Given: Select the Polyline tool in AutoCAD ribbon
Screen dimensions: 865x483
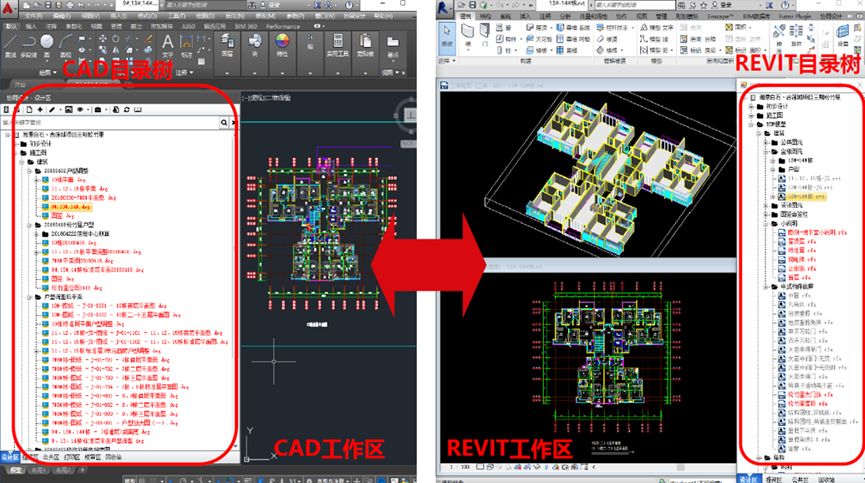Looking at the screenshot, I should pos(29,44).
